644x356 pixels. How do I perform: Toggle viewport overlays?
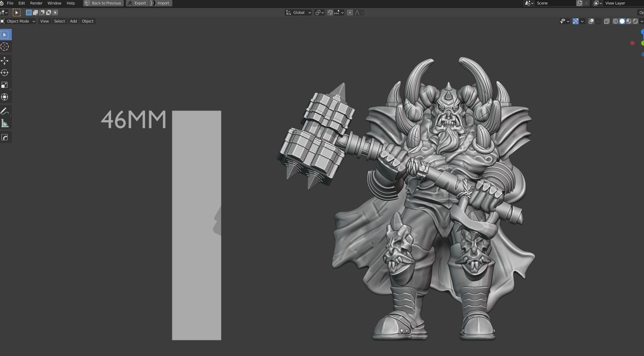click(591, 21)
